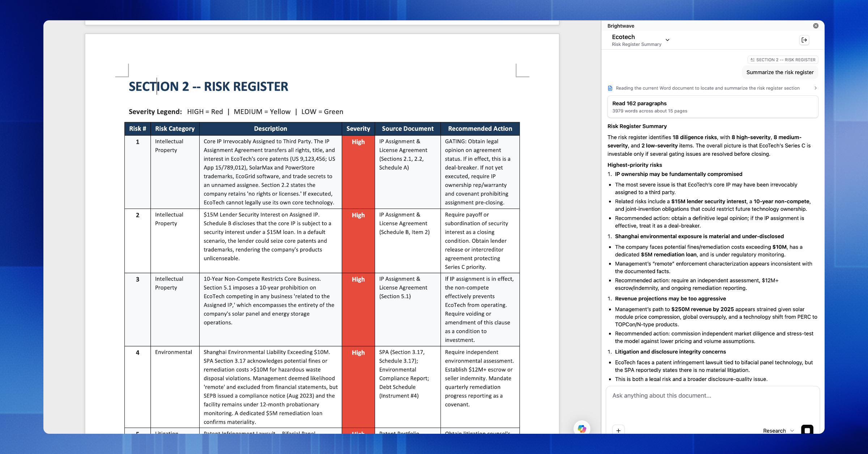Click the Summarize the risk register message
This screenshot has height=454, width=868.
780,72
